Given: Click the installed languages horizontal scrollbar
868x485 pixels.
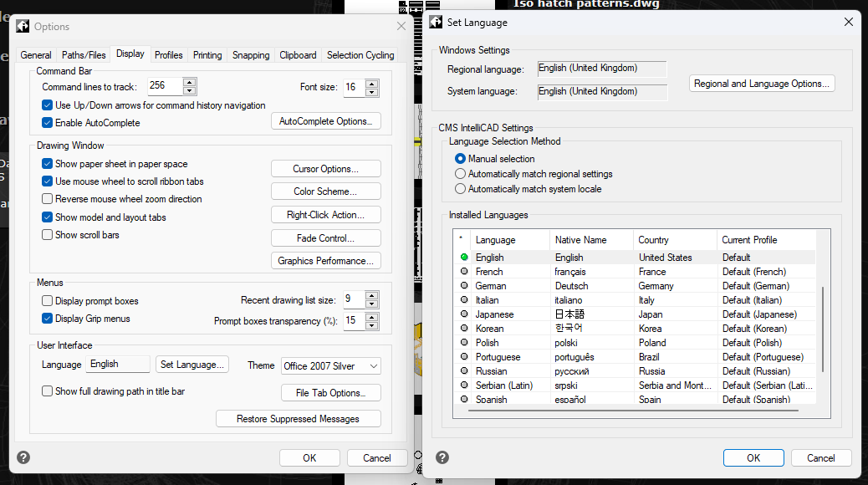Looking at the screenshot, I should click(x=633, y=411).
